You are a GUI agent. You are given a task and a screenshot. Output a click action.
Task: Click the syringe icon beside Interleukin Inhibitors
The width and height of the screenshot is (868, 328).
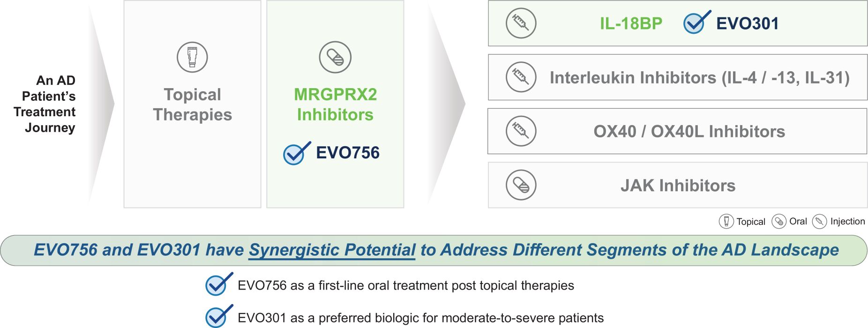coord(521,77)
